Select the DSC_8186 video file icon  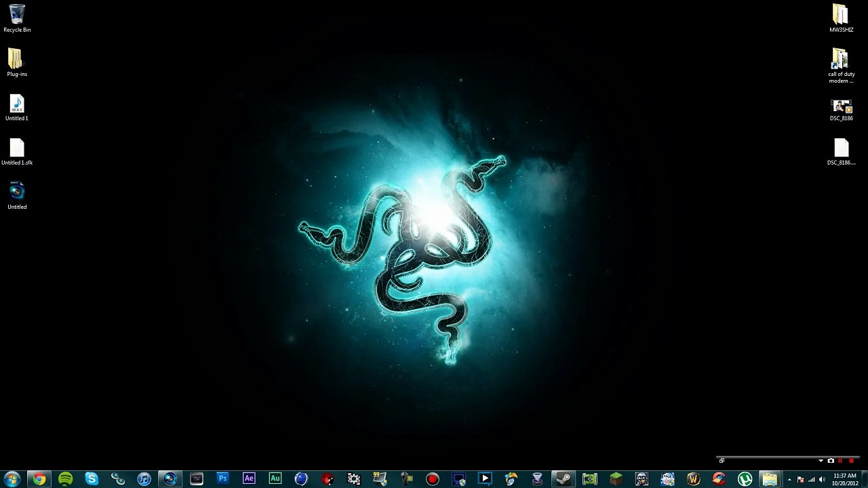coord(841,110)
